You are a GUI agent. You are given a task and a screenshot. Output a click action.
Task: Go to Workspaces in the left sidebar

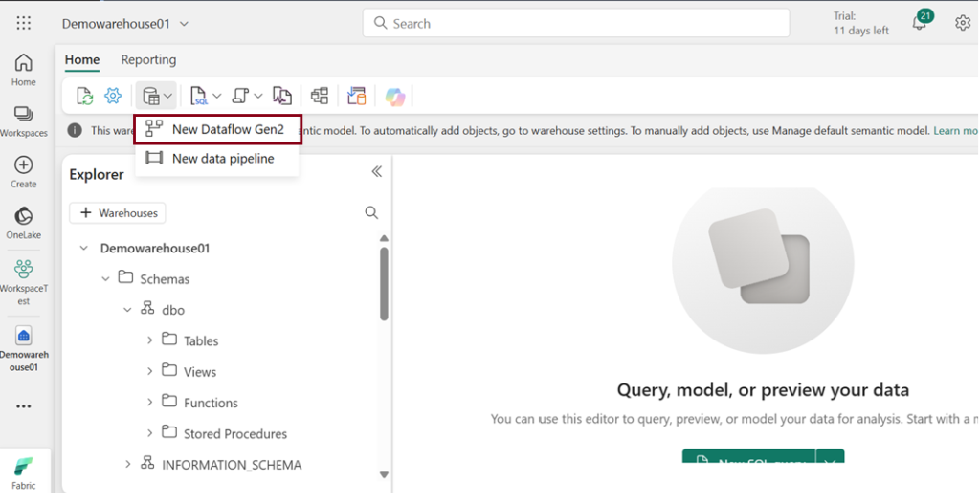tap(23, 121)
